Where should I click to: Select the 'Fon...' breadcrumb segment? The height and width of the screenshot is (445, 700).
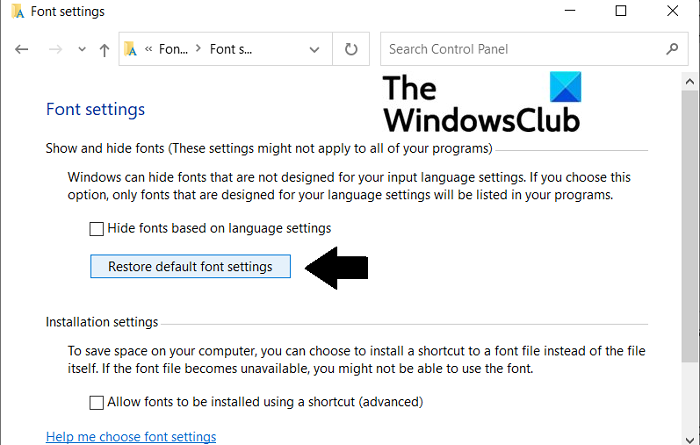[x=173, y=49]
